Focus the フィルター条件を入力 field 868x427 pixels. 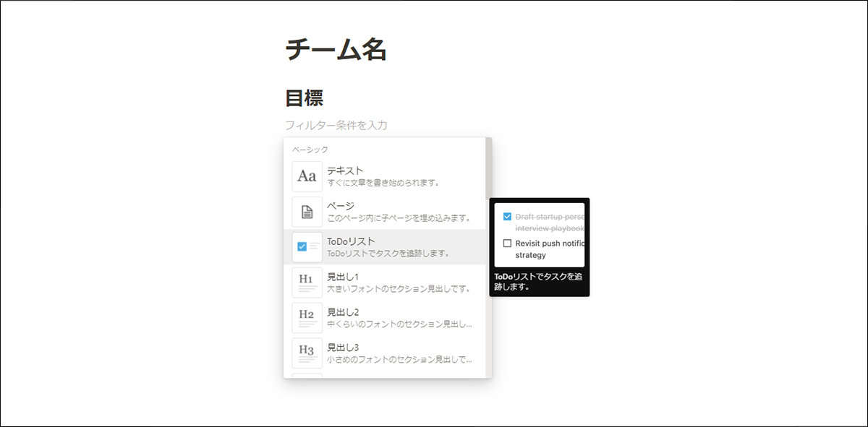click(336, 125)
